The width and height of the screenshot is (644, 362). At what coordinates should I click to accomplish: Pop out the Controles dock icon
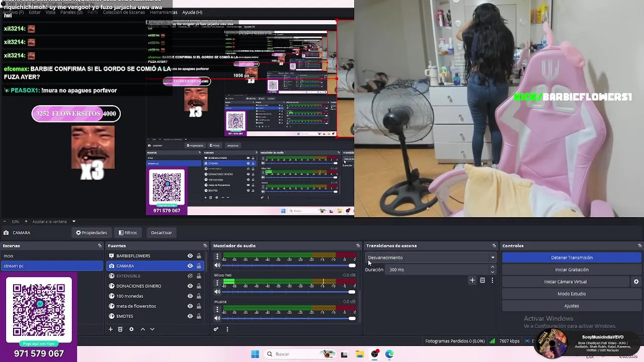pyautogui.click(x=639, y=246)
